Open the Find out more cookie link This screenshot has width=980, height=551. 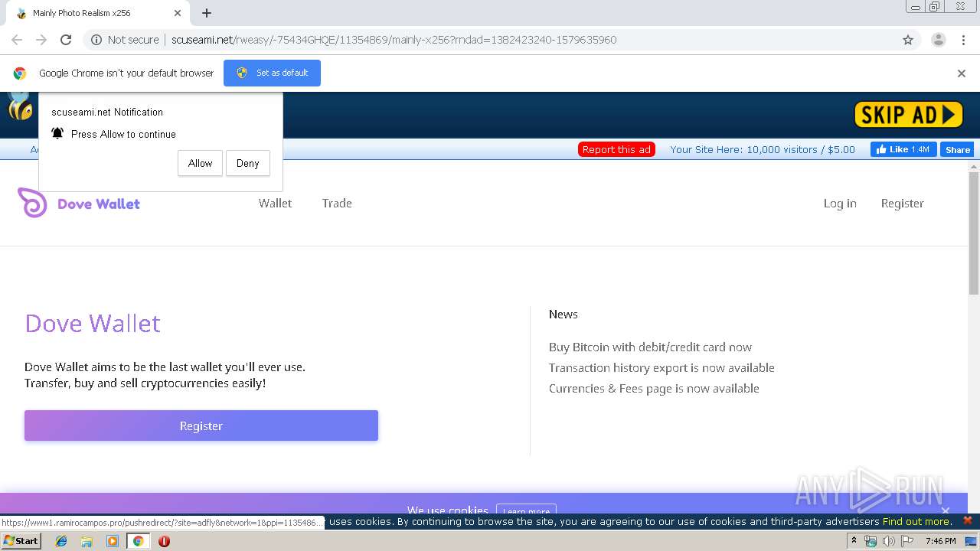pos(916,521)
